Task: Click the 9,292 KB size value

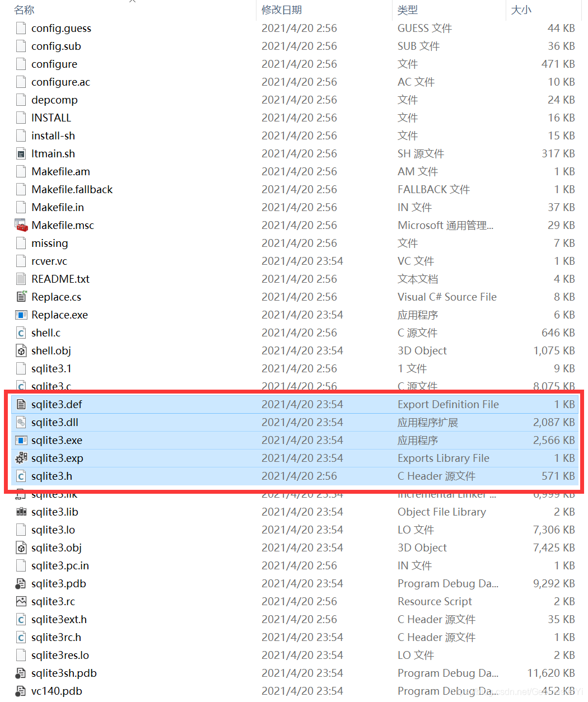Action: [554, 583]
